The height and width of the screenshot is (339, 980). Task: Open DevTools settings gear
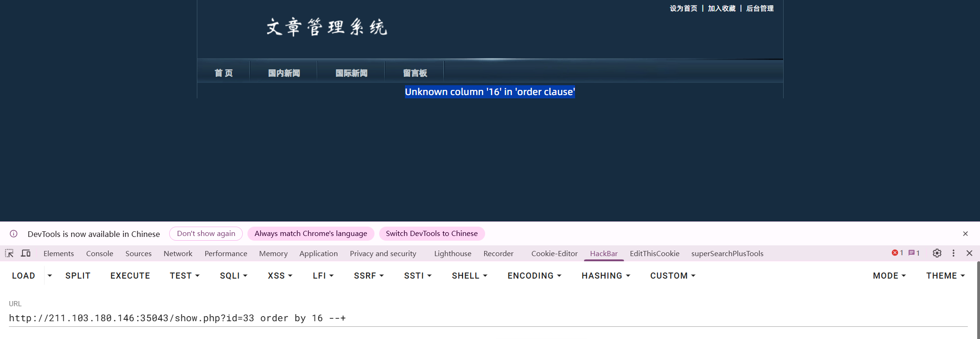pos(937,253)
